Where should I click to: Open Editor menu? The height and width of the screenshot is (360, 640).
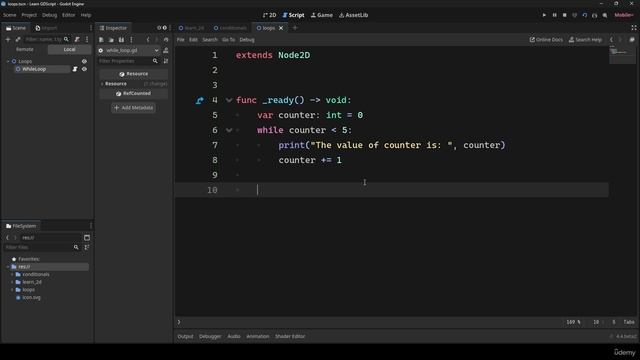coord(69,15)
